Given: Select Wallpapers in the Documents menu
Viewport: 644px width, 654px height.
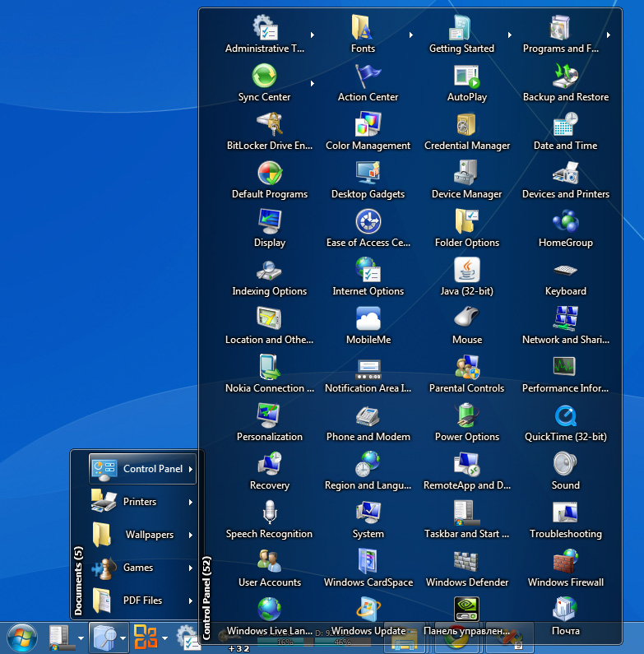Looking at the screenshot, I should (149, 535).
